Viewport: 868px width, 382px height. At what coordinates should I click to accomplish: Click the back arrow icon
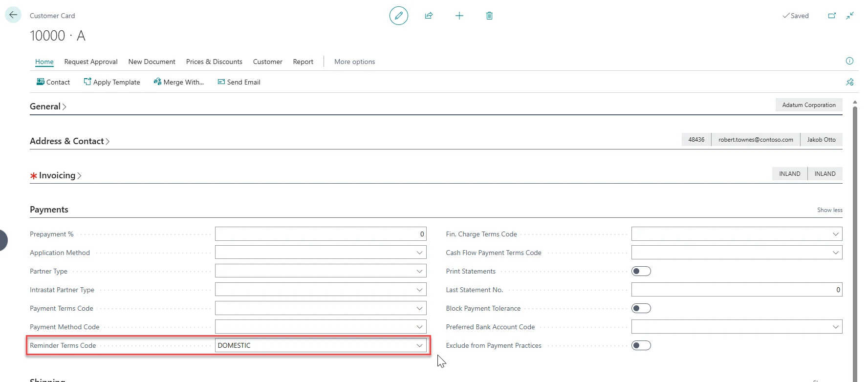click(13, 15)
